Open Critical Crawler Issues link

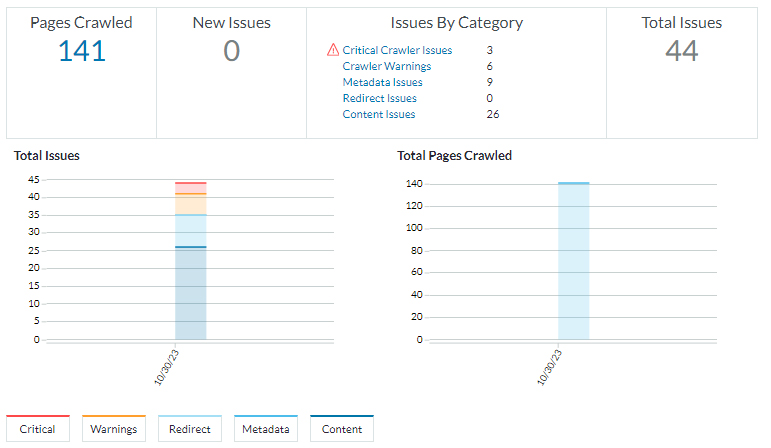click(397, 50)
